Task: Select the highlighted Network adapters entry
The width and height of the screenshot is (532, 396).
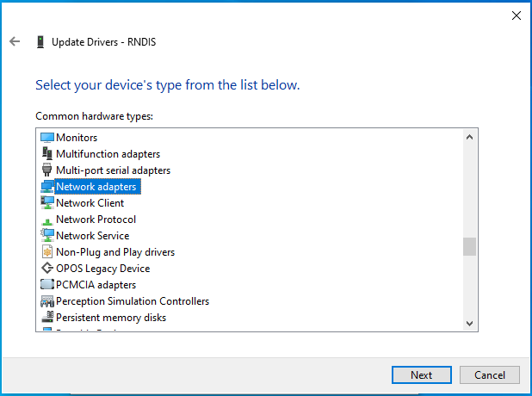Action: pos(96,187)
